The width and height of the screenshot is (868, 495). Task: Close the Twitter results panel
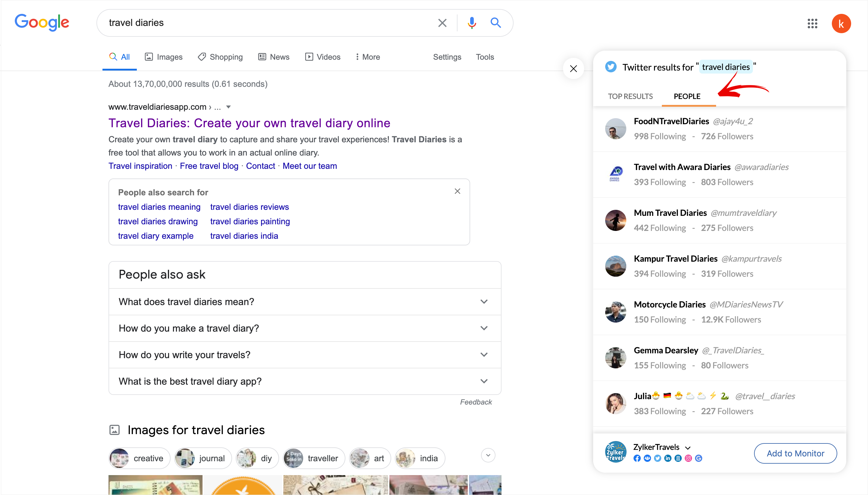[x=573, y=69]
